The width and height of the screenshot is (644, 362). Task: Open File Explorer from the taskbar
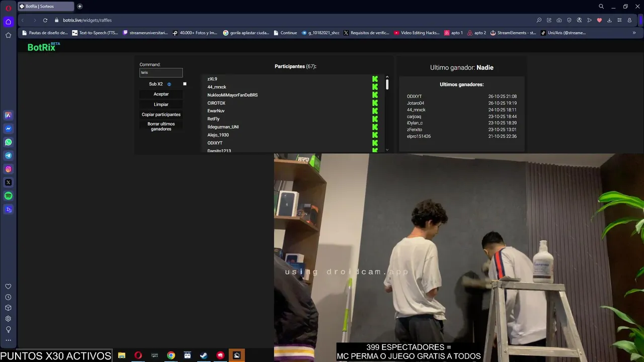(121, 355)
